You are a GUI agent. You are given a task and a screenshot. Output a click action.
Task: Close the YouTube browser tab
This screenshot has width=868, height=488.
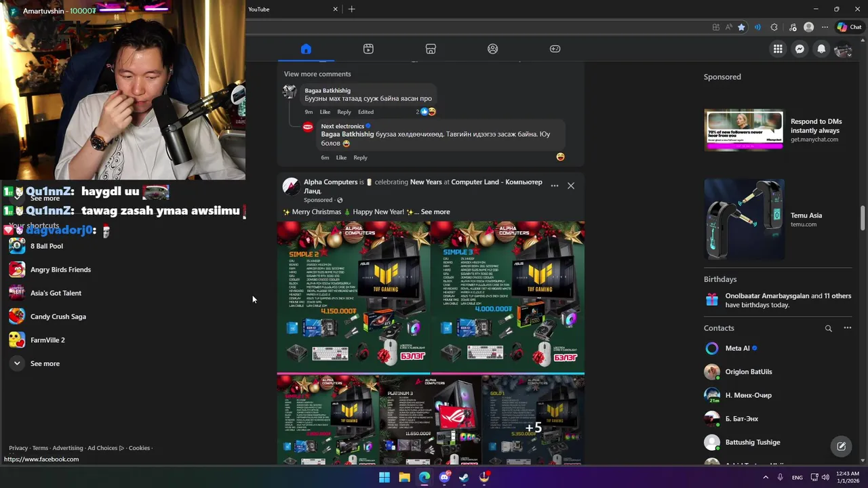point(335,9)
